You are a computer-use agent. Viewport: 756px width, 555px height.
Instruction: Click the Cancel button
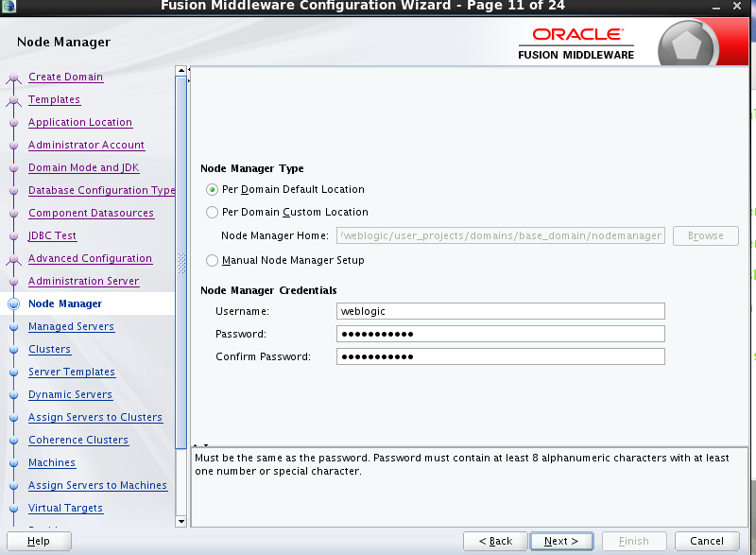(706, 540)
